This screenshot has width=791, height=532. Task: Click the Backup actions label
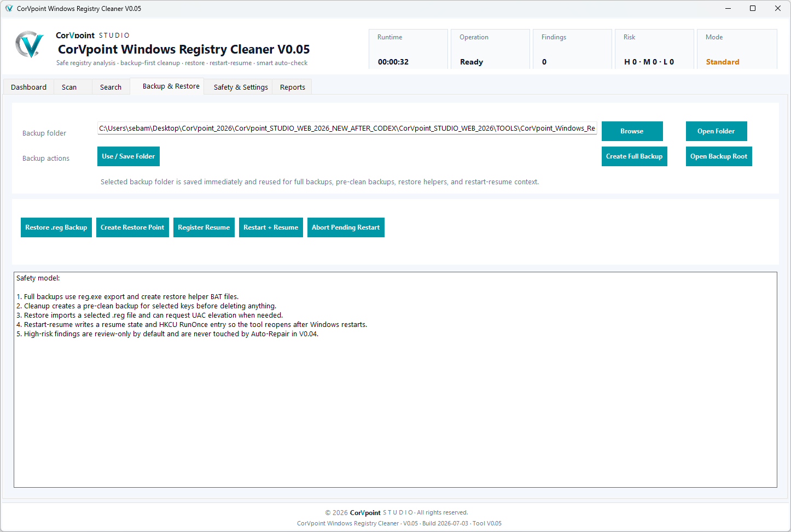tap(46, 158)
